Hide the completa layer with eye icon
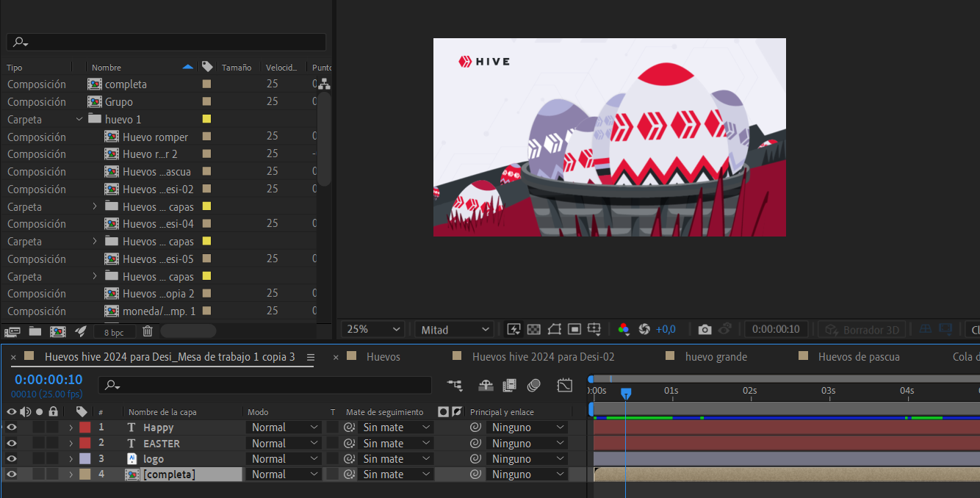Viewport: 980px width, 498px height. coord(12,474)
